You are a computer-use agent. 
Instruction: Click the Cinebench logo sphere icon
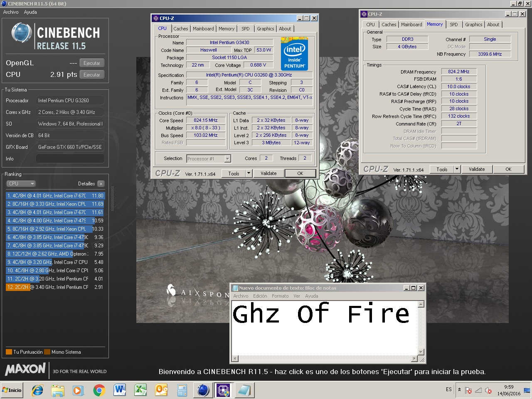click(22, 33)
